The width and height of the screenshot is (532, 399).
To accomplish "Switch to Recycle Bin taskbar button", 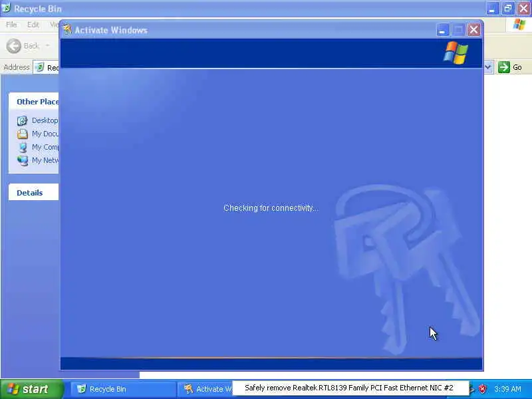I will [x=123, y=389].
